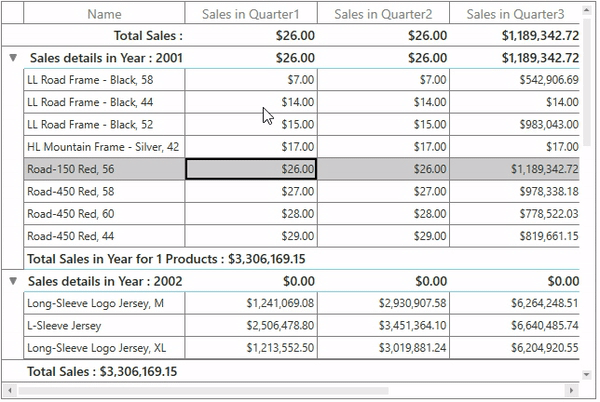
Task: Click the horizontal scrollbar thumb
Action: click(200, 390)
